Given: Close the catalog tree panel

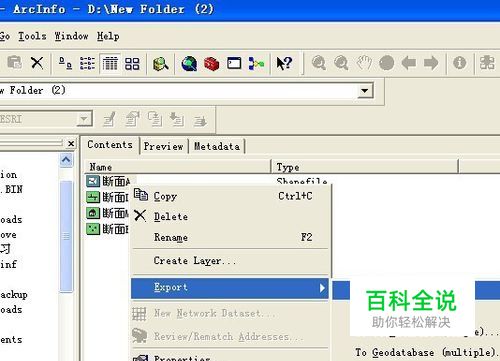Looking at the screenshot, I should pyautogui.click(x=71, y=144).
